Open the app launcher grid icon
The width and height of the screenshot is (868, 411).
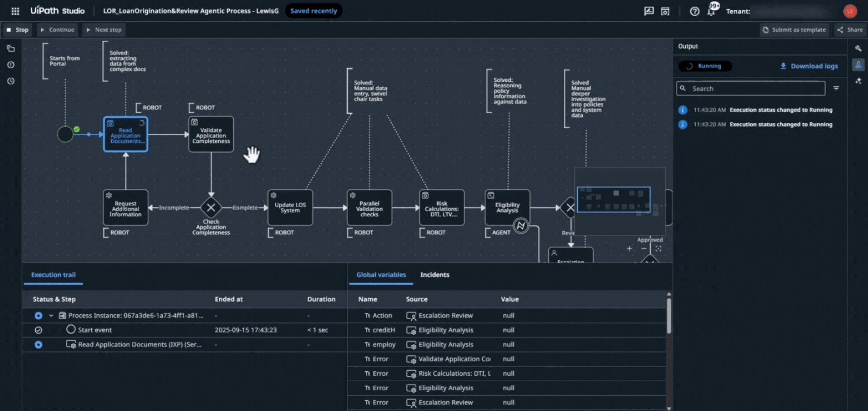[x=15, y=11]
